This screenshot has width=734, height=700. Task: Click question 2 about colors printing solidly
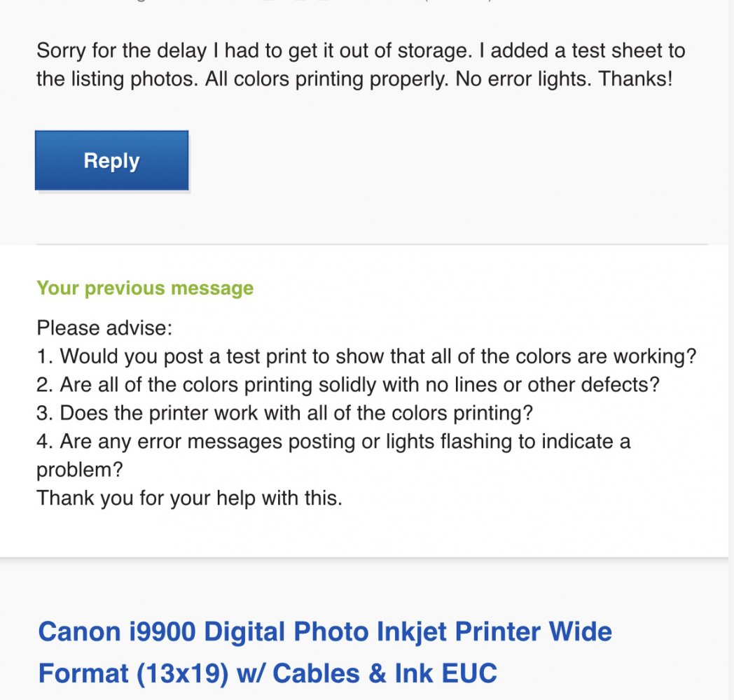348,384
